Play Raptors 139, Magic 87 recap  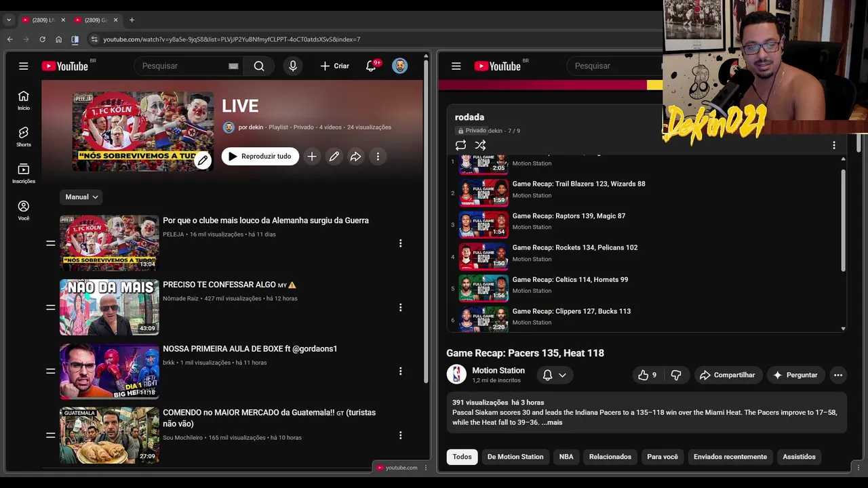click(568, 216)
